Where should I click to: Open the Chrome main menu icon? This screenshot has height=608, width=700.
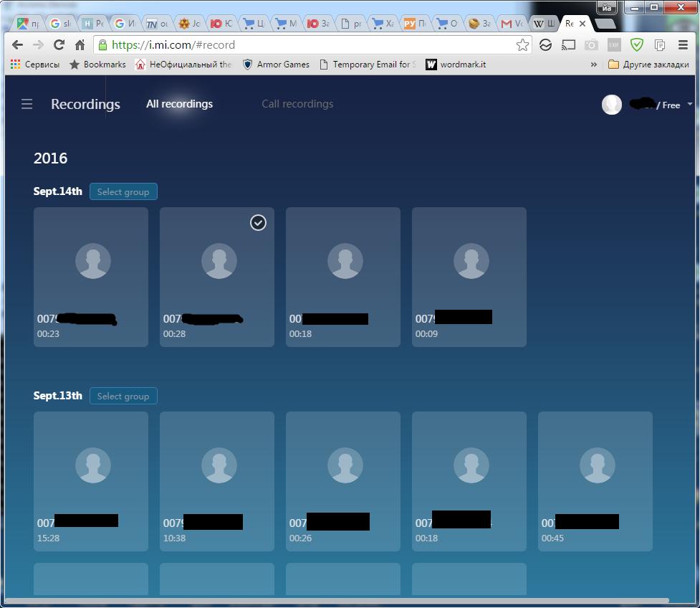(683, 44)
